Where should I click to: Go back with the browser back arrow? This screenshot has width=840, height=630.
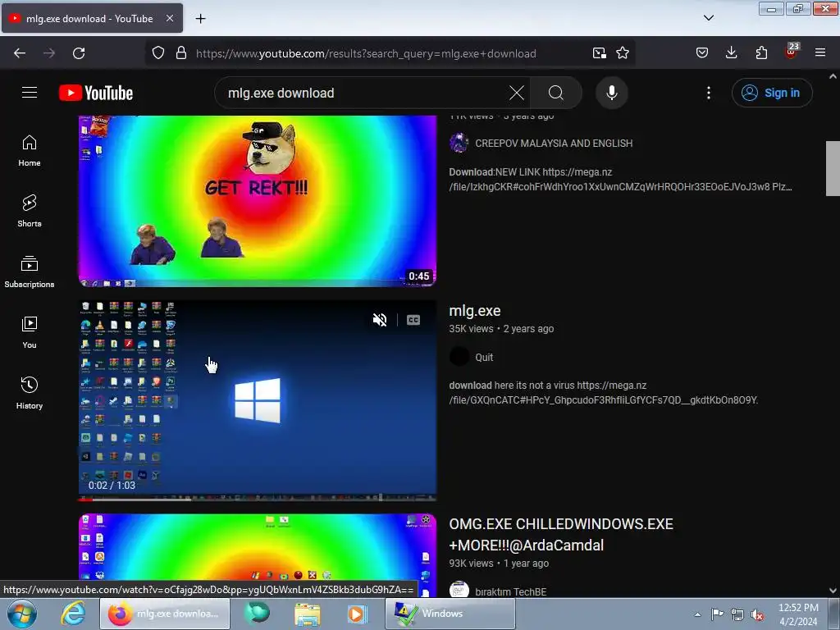pos(20,53)
